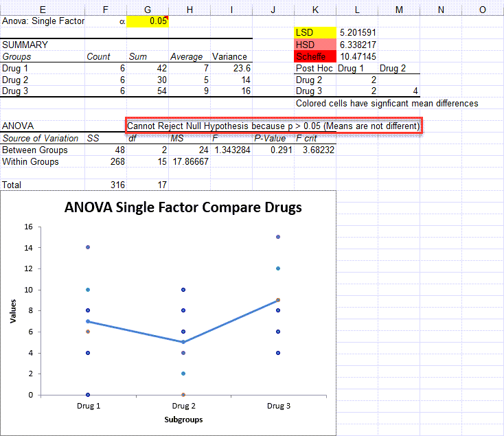
Task: Click Drug 1 data point at value 14
Action: click(88, 247)
